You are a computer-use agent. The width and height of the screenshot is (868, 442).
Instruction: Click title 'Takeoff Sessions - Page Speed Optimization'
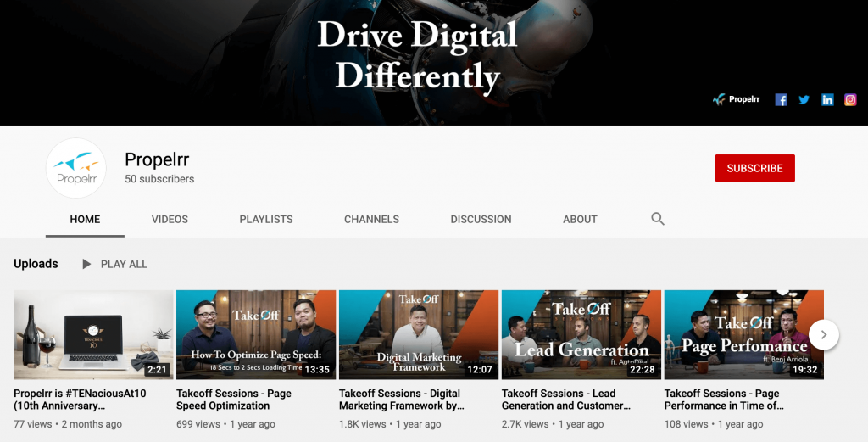point(234,400)
